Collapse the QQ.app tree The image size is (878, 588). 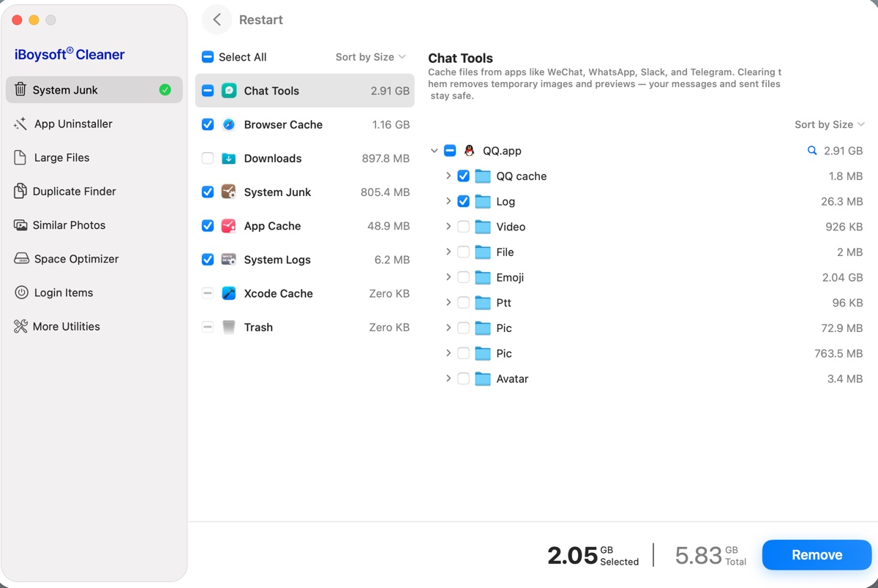(x=435, y=151)
